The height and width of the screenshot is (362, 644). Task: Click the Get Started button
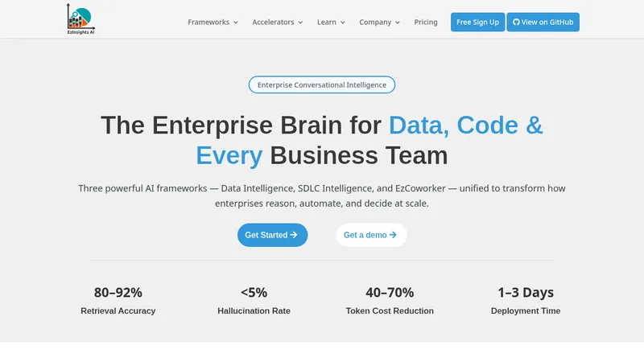tap(272, 235)
